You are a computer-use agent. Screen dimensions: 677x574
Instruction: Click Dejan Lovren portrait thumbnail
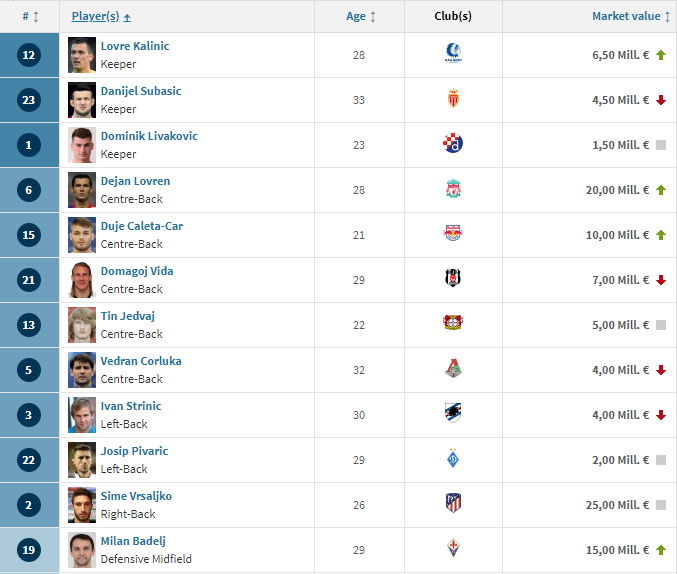82,190
